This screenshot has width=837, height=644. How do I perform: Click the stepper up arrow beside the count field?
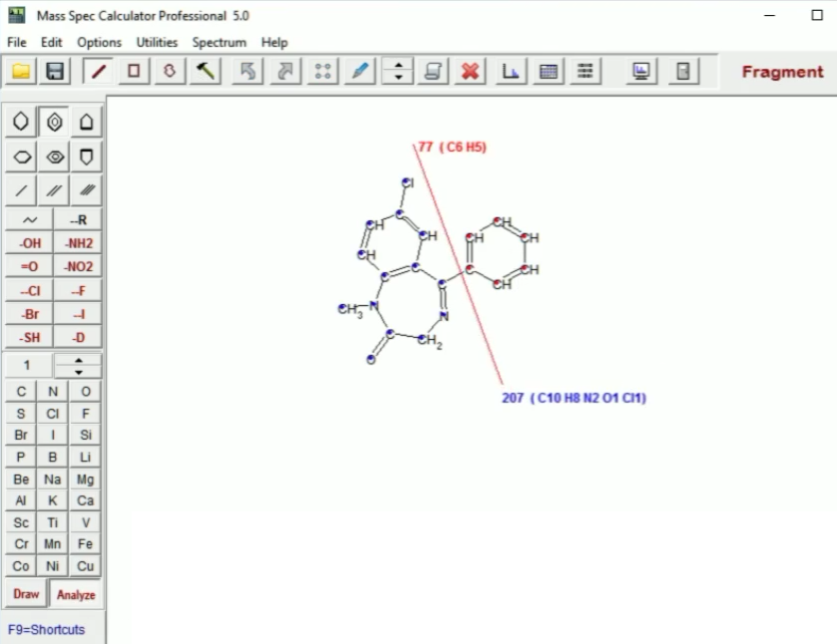click(79, 360)
